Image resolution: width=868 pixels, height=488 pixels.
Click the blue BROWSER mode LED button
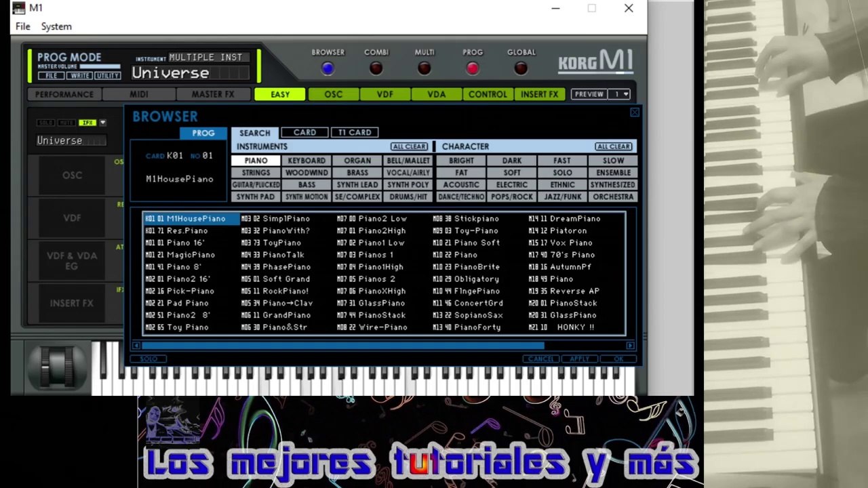coord(328,68)
